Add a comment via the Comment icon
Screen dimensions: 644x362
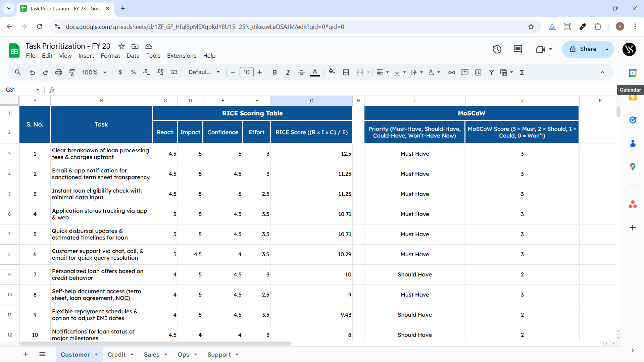click(465, 72)
